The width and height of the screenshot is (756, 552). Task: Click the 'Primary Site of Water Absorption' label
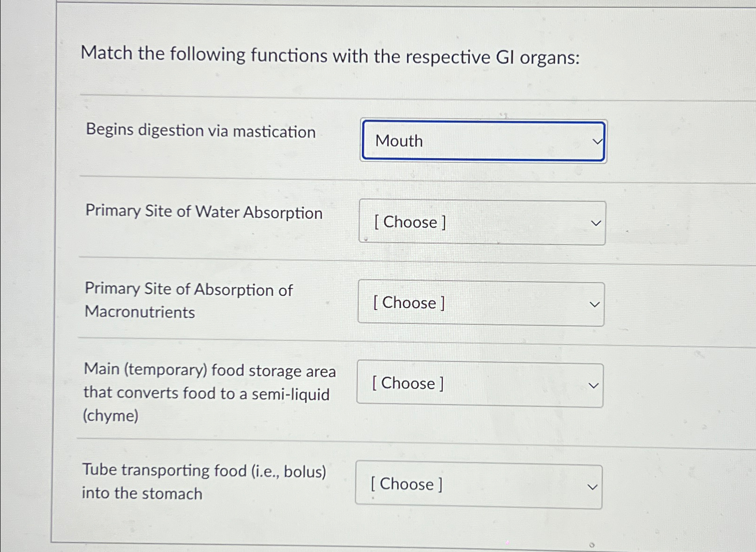pos(204,213)
